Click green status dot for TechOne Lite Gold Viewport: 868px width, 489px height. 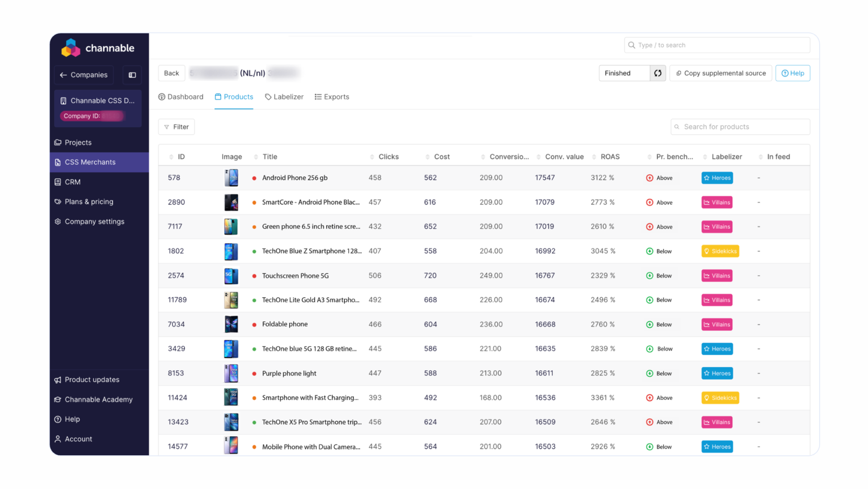tap(254, 300)
